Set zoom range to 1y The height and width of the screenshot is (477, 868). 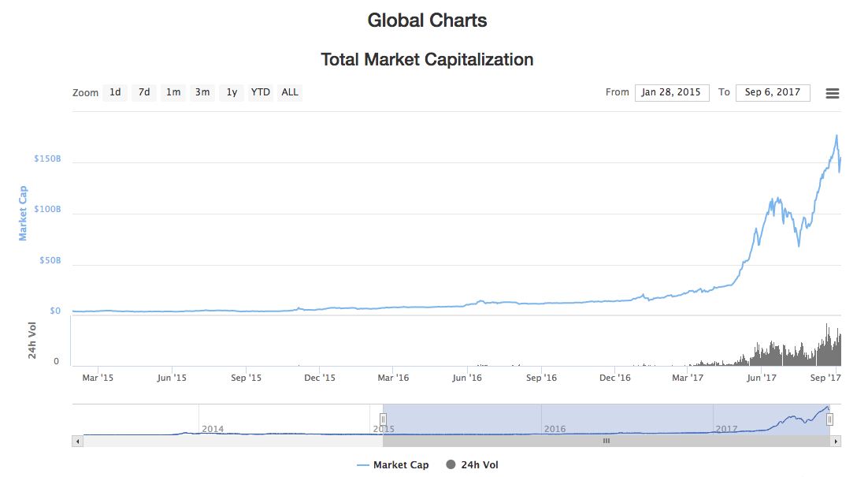[232, 92]
